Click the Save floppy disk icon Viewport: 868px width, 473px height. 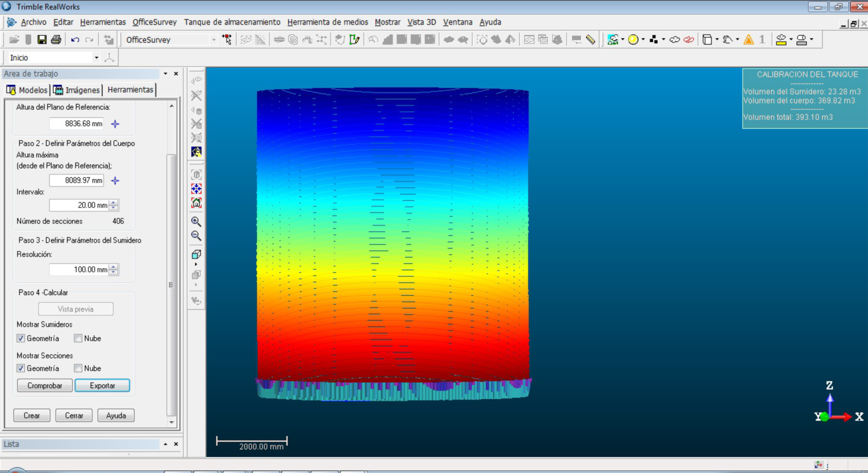click(42, 40)
